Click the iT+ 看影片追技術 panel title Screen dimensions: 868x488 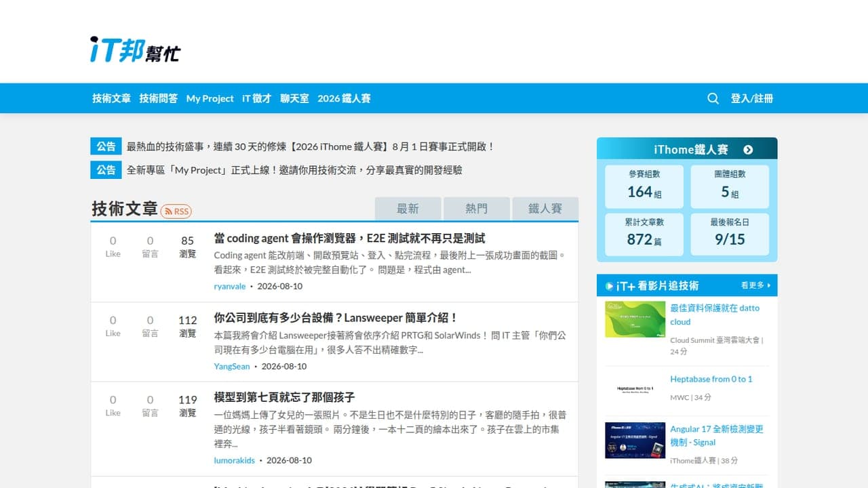click(x=657, y=286)
